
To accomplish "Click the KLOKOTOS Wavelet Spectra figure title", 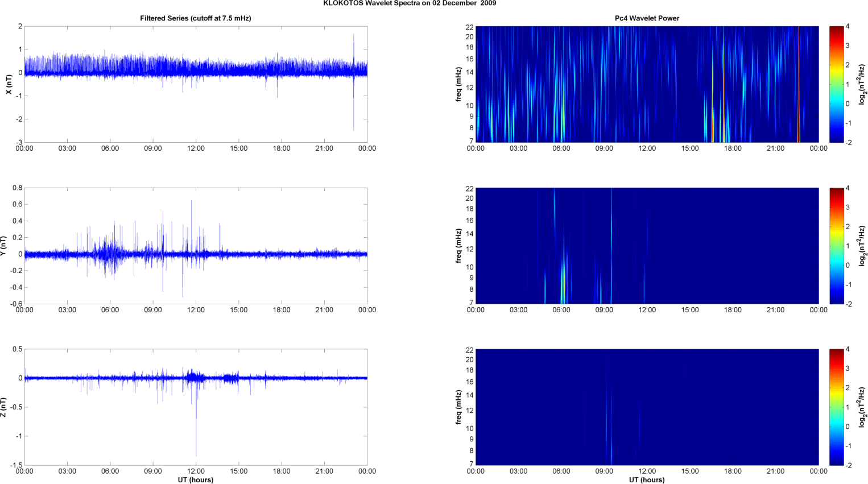I will point(409,3).
